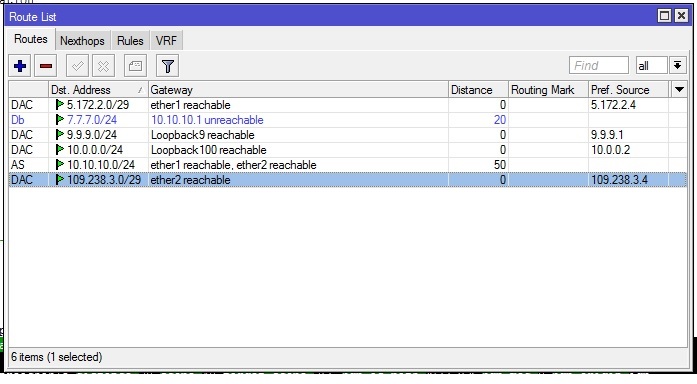Click gateway 'Loopback100 reachable'
This screenshot has width=697, height=384.
(x=208, y=150)
